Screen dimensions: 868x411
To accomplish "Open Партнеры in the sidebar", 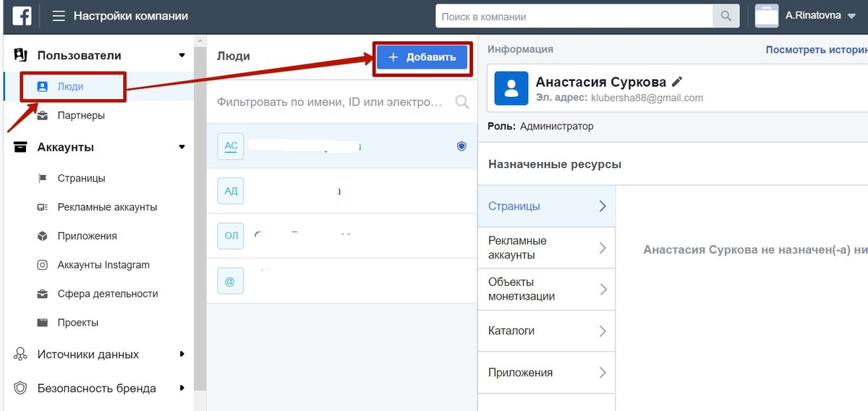I will pos(81,115).
